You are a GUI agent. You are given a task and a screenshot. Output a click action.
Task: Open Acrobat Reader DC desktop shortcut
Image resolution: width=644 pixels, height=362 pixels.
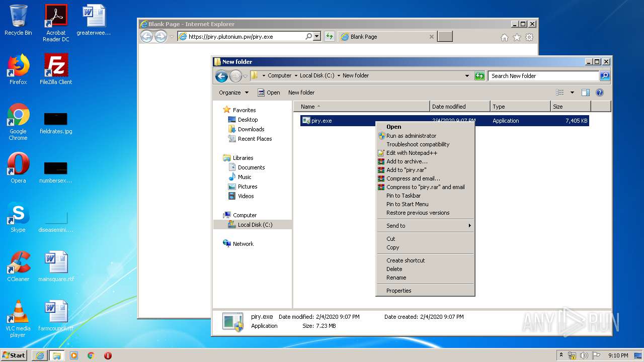coord(56,23)
